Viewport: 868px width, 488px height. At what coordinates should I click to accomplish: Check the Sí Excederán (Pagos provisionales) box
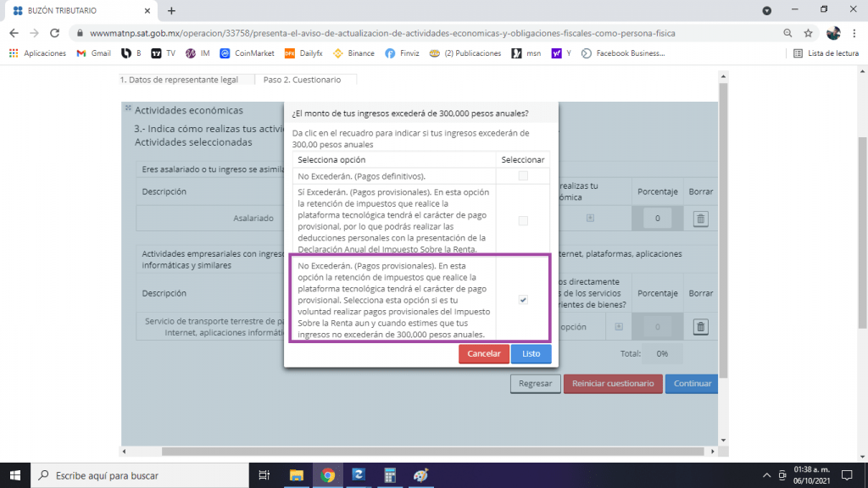pyautogui.click(x=523, y=221)
